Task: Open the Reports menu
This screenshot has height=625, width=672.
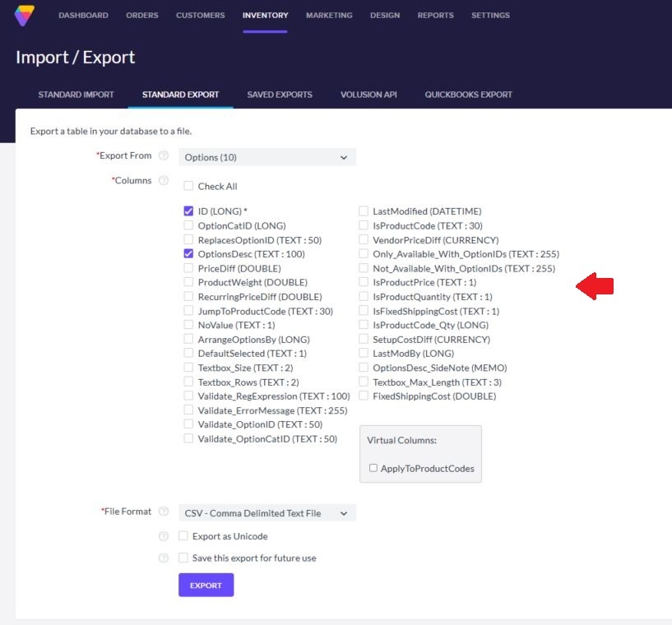Action: click(x=435, y=16)
